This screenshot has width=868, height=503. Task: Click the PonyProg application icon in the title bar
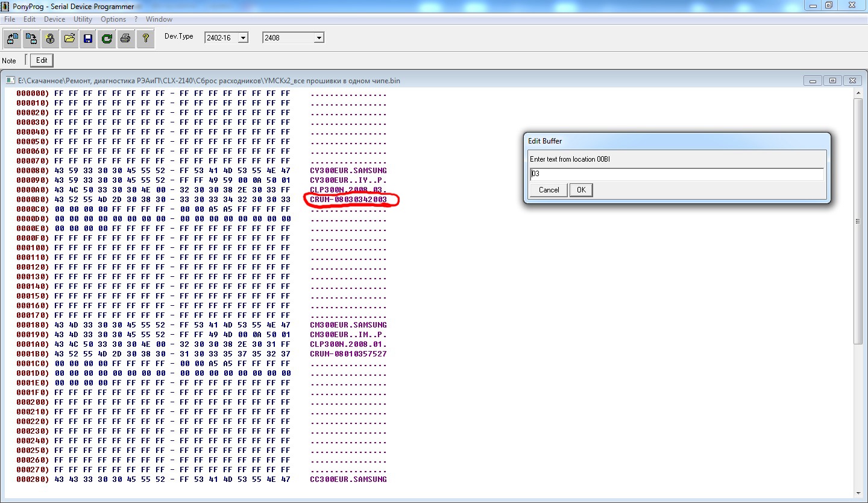click(6, 6)
